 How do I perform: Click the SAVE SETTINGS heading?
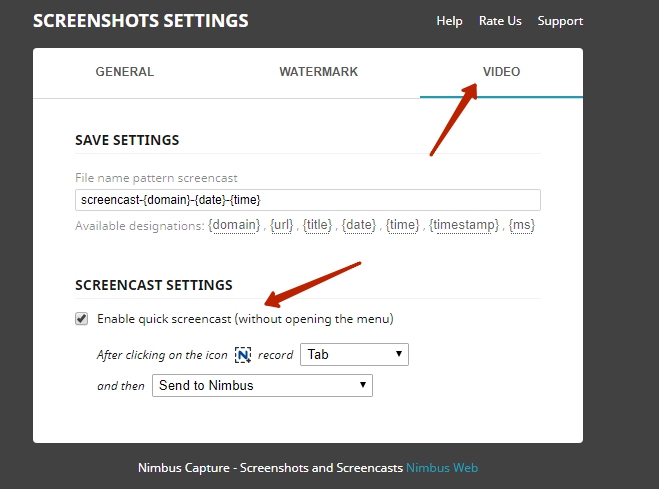[127, 140]
